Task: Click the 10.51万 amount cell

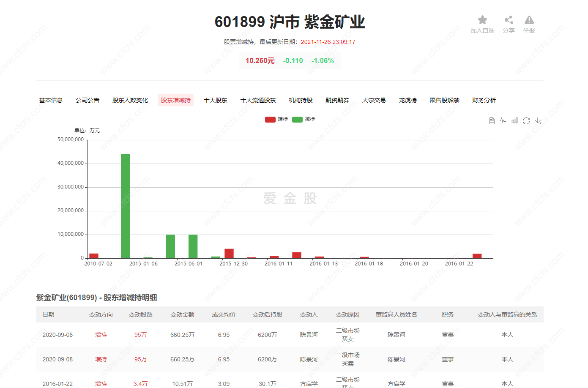Action: [x=182, y=384]
